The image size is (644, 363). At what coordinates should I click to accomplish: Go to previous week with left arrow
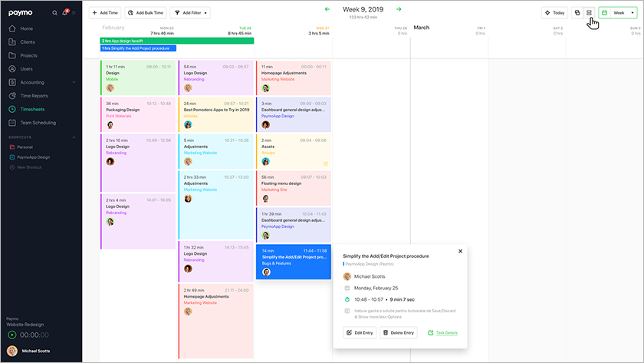327,9
